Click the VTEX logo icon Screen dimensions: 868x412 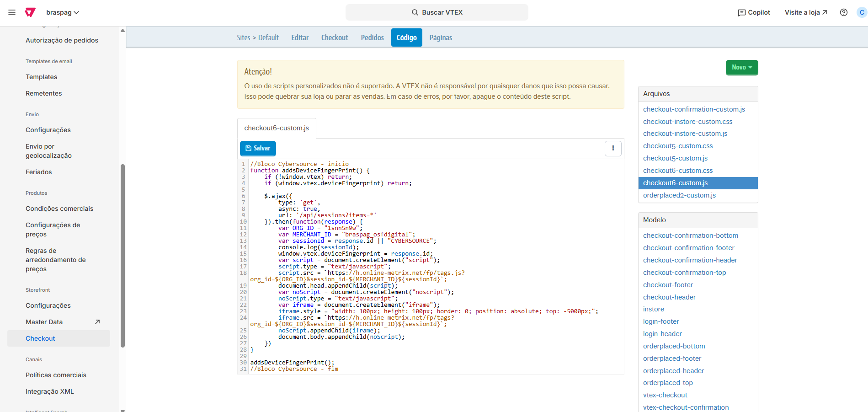point(30,12)
